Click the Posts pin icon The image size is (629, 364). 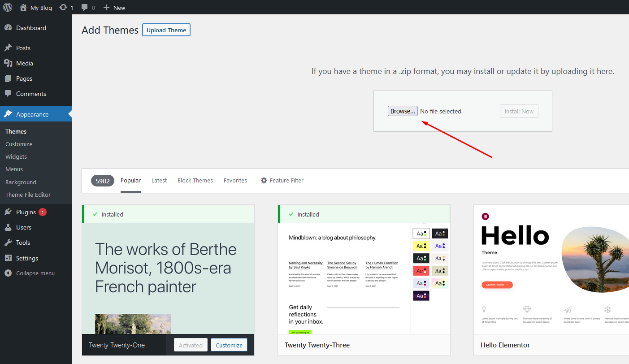8,48
